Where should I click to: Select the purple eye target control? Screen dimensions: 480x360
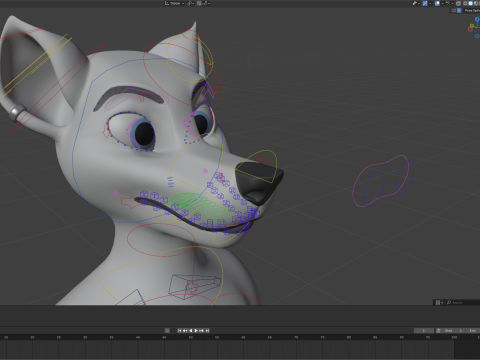(380, 181)
